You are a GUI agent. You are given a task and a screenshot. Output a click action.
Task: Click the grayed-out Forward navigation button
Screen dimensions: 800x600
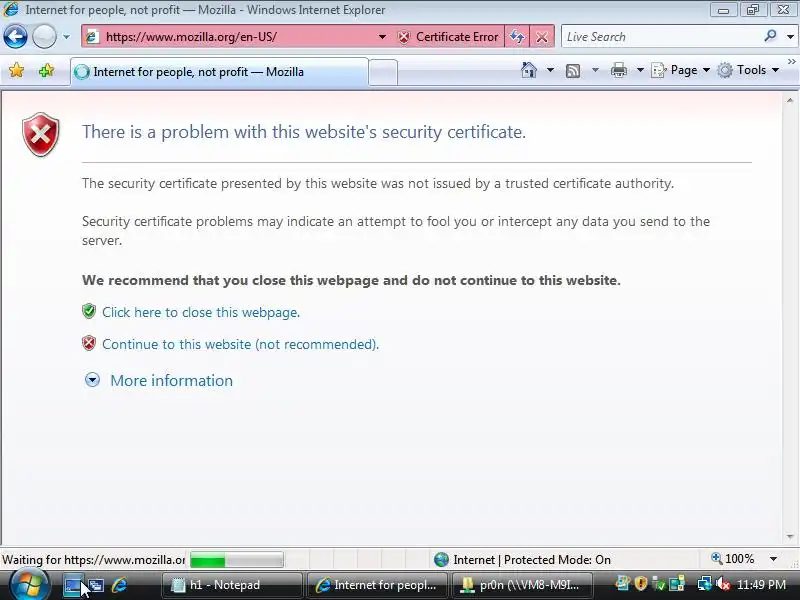pos(44,37)
